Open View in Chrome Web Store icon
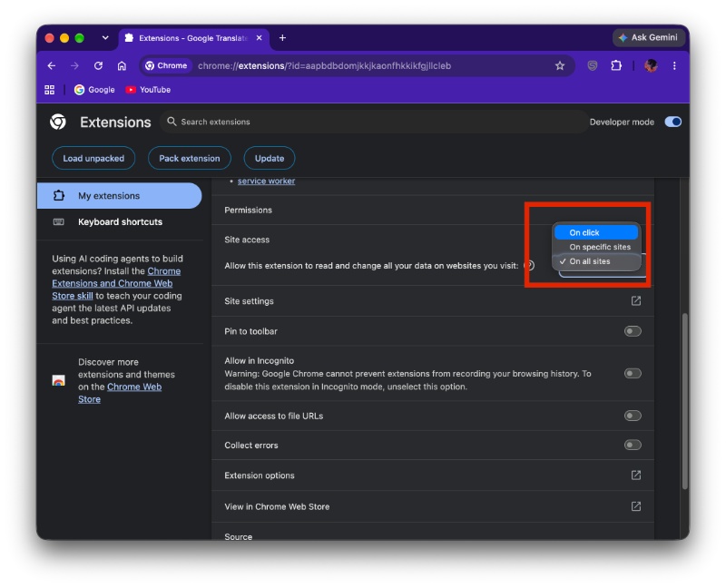 636,506
